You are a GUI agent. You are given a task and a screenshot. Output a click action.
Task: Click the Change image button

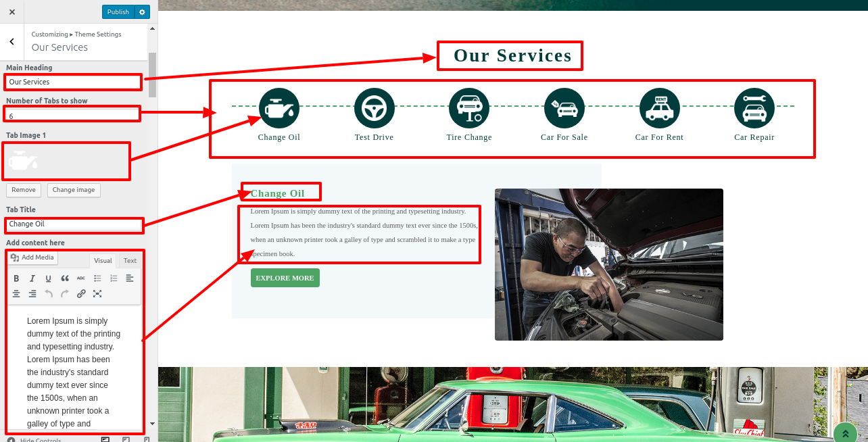click(74, 190)
